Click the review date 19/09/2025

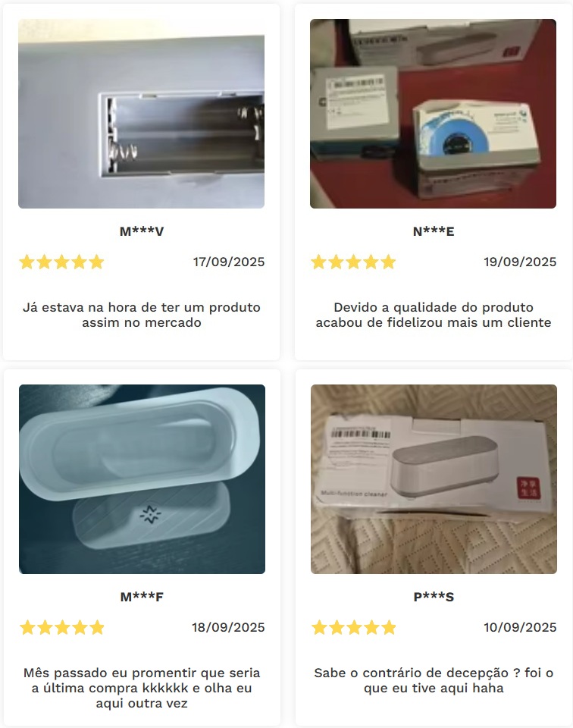(520, 262)
